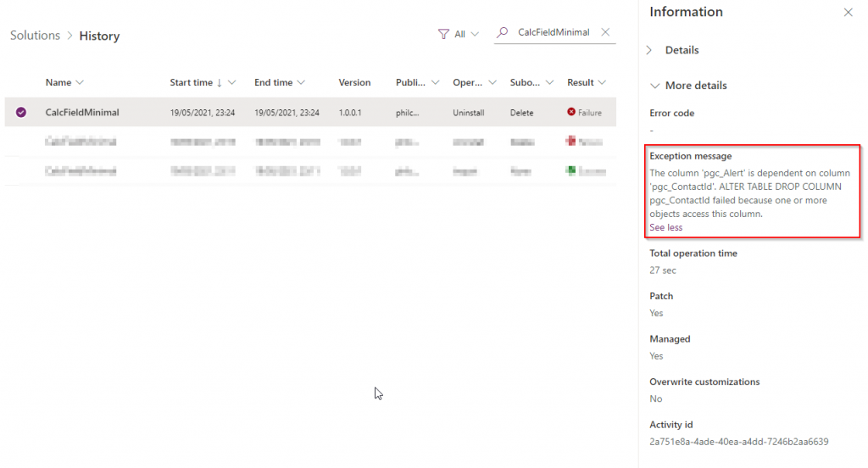Click the 1.0.0.1 version cell

(350, 113)
